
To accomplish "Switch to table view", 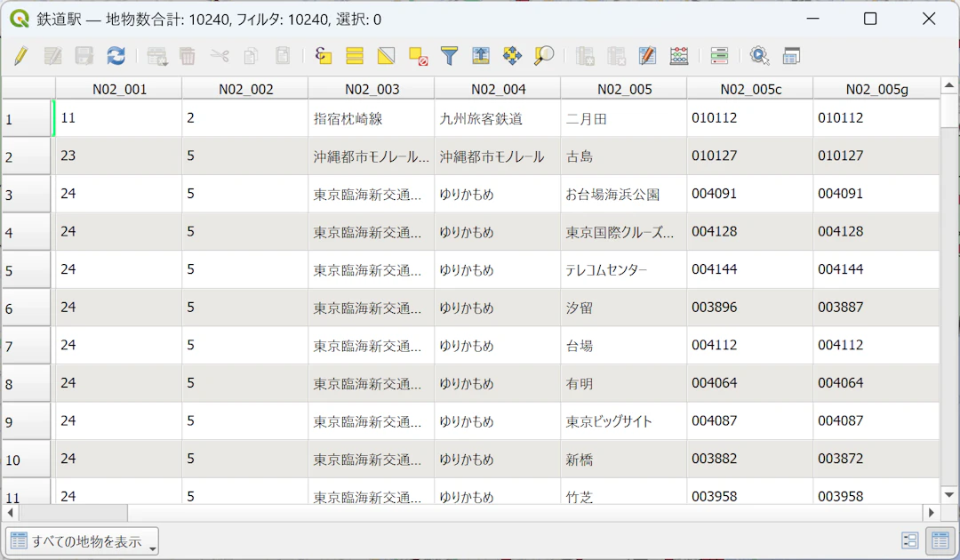I will click(940, 540).
